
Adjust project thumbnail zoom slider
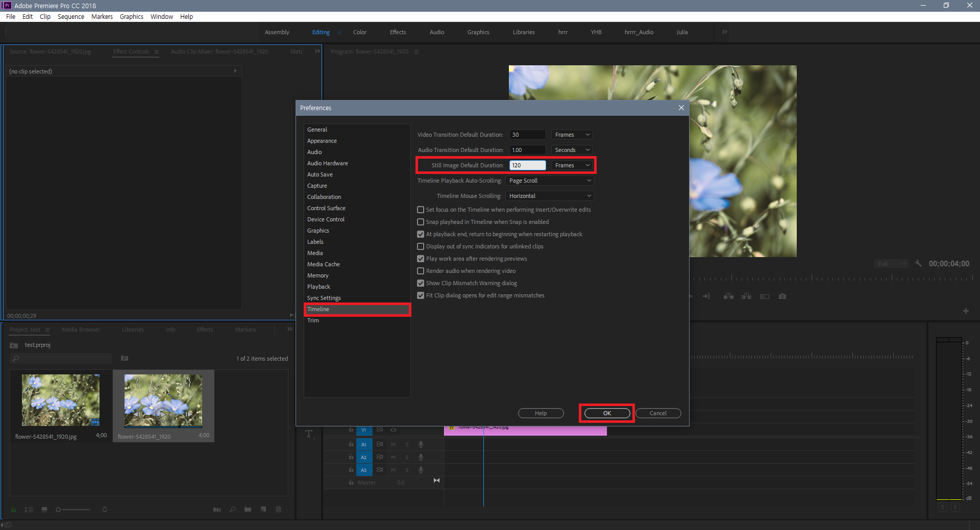point(73,510)
